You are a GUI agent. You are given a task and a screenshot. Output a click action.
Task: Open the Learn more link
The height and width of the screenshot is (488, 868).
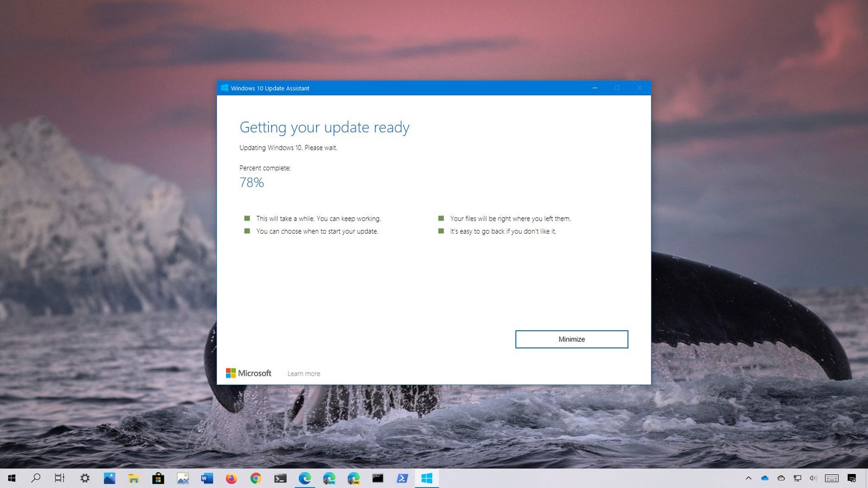pos(303,374)
